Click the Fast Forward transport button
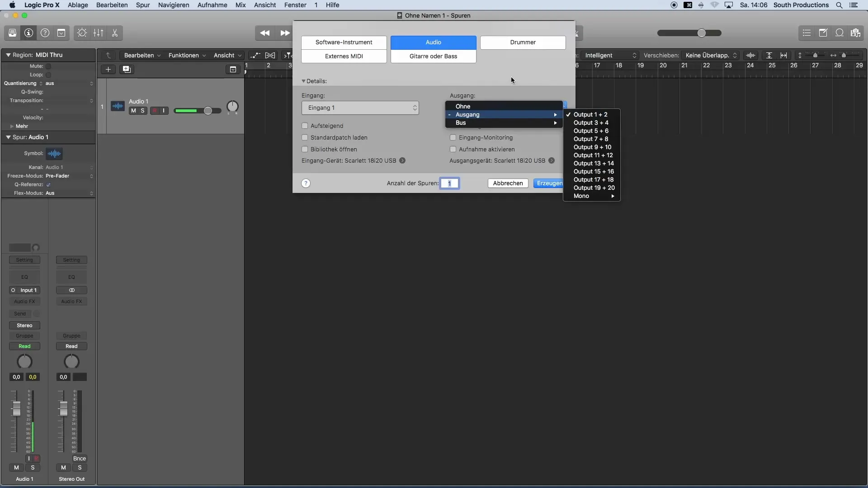The height and width of the screenshot is (488, 868). (x=284, y=33)
